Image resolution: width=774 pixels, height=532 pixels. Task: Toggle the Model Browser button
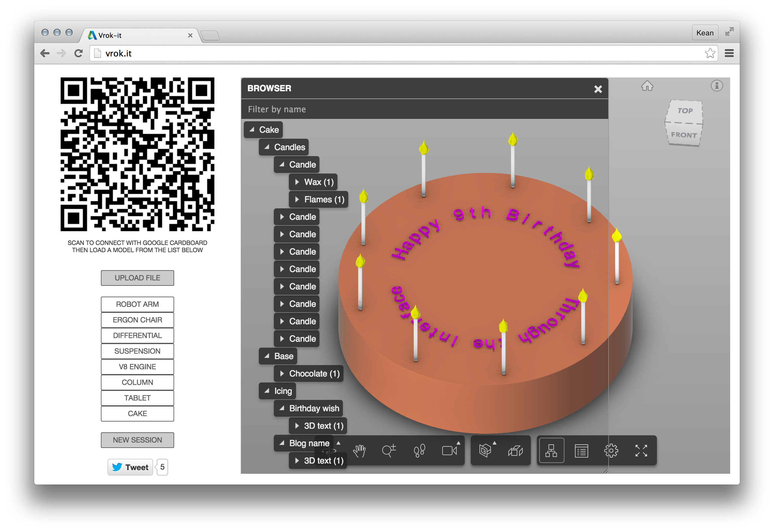(x=551, y=451)
